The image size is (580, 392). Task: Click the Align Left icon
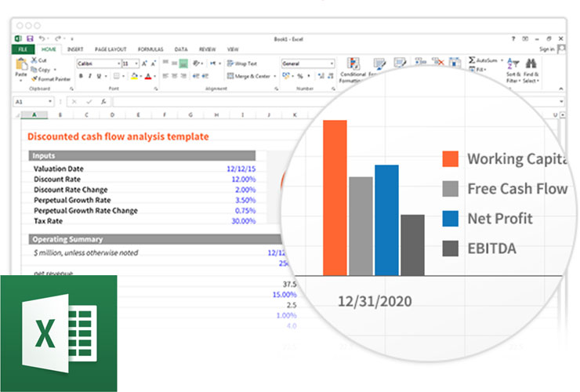(165, 76)
